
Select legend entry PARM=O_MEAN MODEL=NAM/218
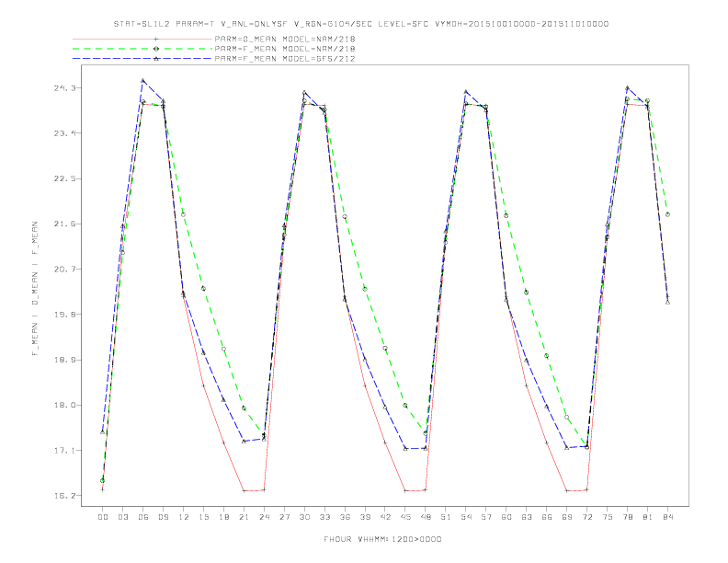click(x=285, y=39)
